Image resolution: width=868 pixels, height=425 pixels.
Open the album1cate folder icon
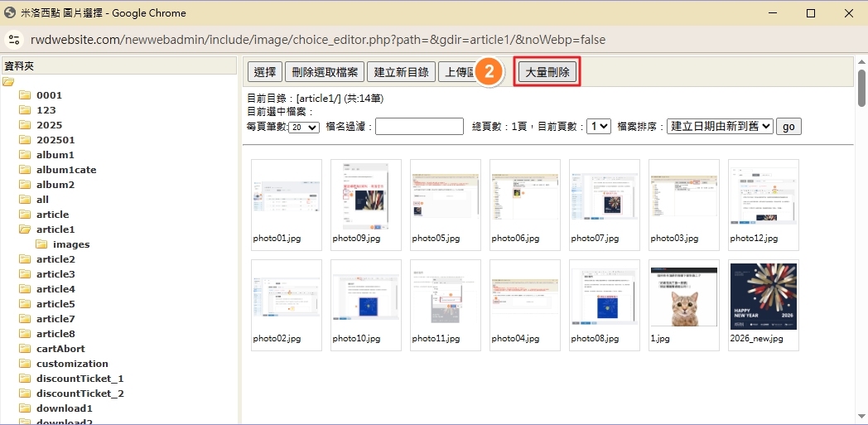[25, 170]
